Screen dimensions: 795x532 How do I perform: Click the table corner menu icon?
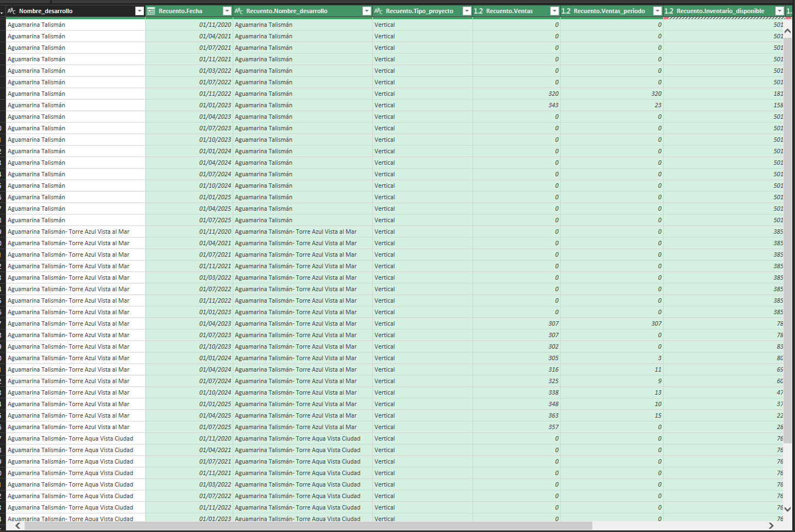pyautogui.click(x=2, y=11)
